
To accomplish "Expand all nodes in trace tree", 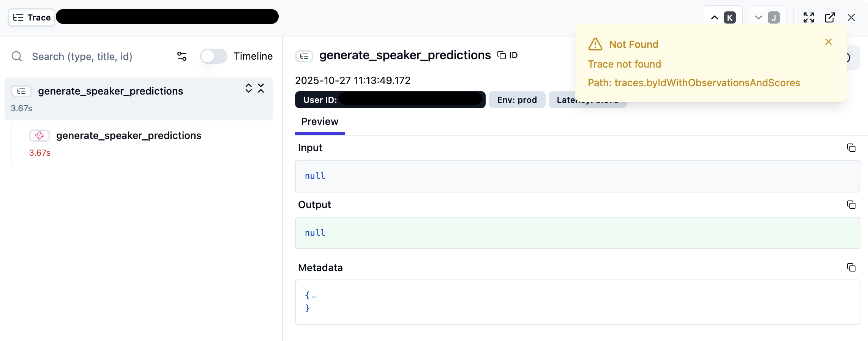I will tap(249, 88).
